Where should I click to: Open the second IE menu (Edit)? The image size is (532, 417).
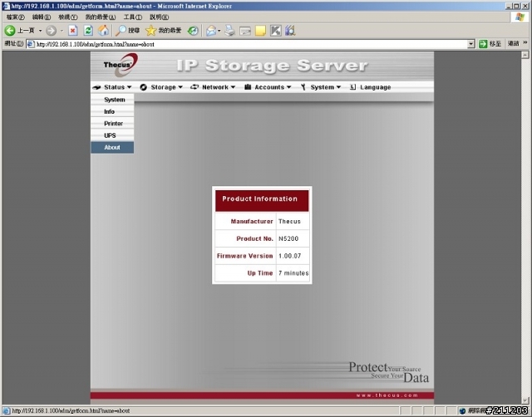[x=42, y=17]
